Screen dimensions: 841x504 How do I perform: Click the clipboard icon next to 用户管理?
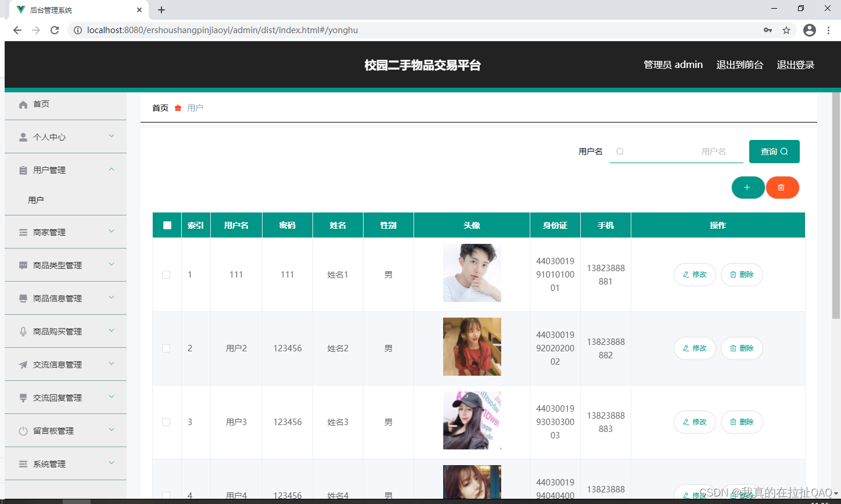tap(23, 171)
